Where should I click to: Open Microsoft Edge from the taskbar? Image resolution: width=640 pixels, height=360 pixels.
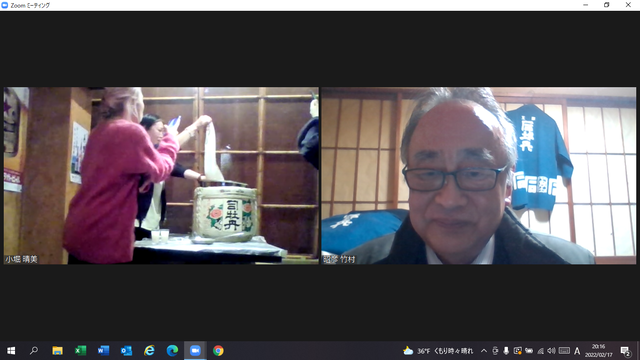172,351
